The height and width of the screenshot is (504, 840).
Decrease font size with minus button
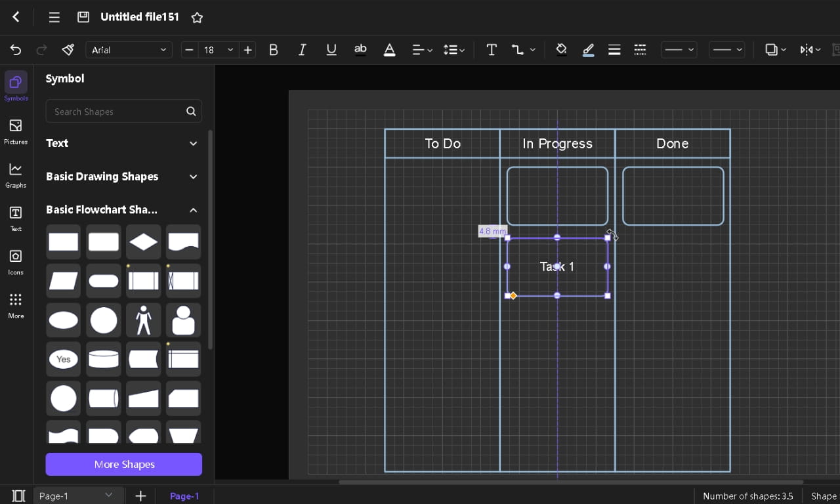tap(190, 50)
